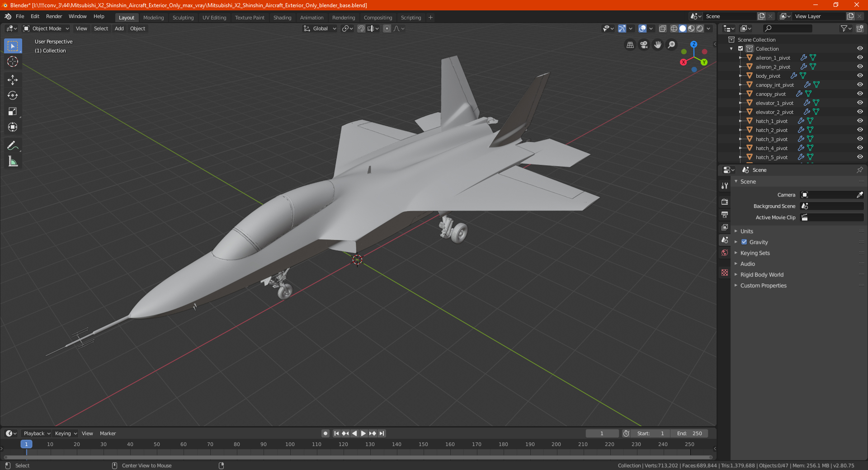The width and height of the screenshot is (868, 470).
Task: Hide hatch_3_pivot using its eye icon
Action: click(x=860, y=139)
